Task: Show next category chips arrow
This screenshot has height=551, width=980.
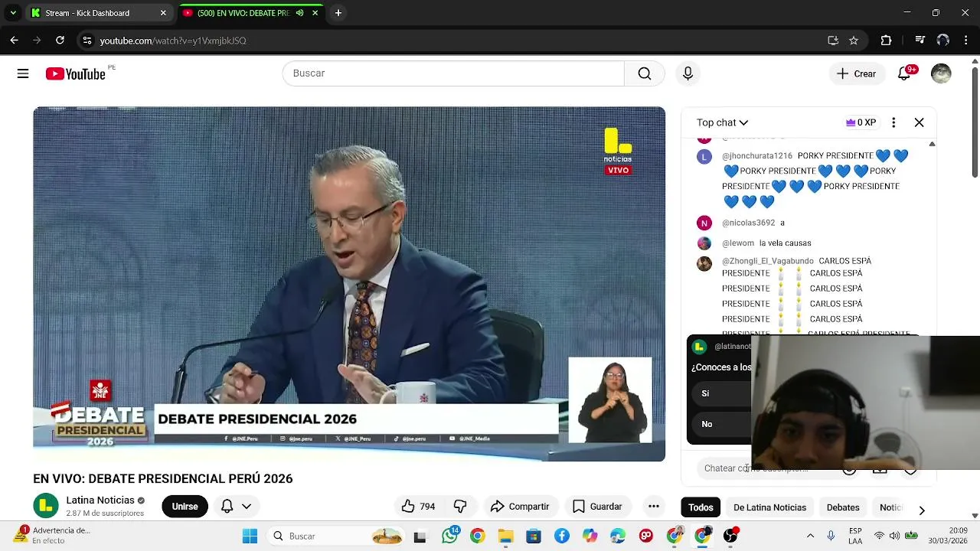Action: pyautogui.click(x=922, y=510)
